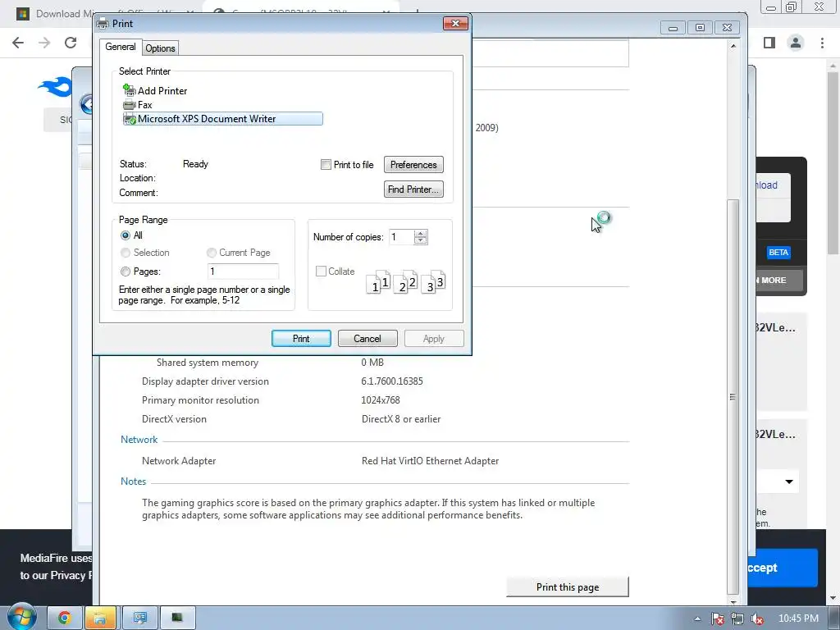The image size is (840, 630).
Task: Click the Ready status text
Action: tap(195, 164)
